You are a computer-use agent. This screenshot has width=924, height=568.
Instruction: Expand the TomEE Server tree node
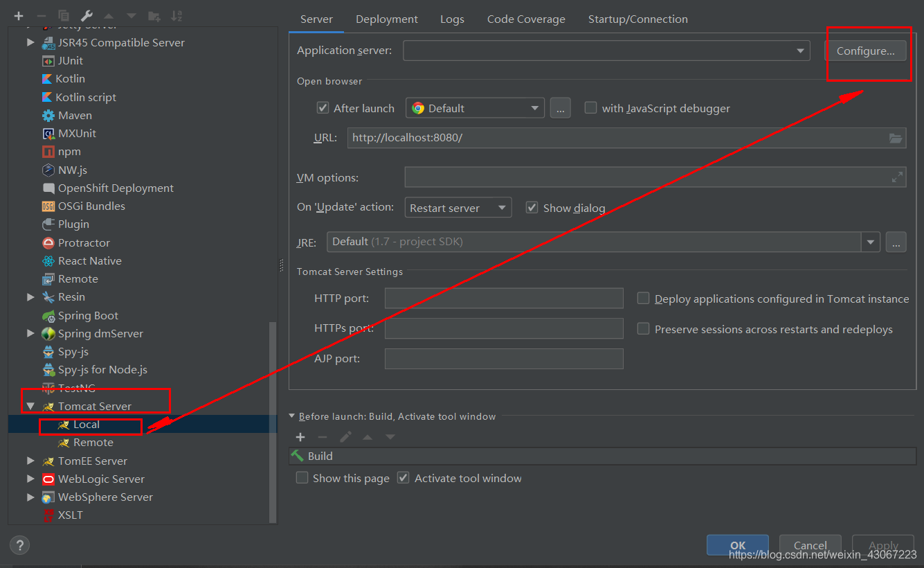pyautogui.click(x=30, y=461)
